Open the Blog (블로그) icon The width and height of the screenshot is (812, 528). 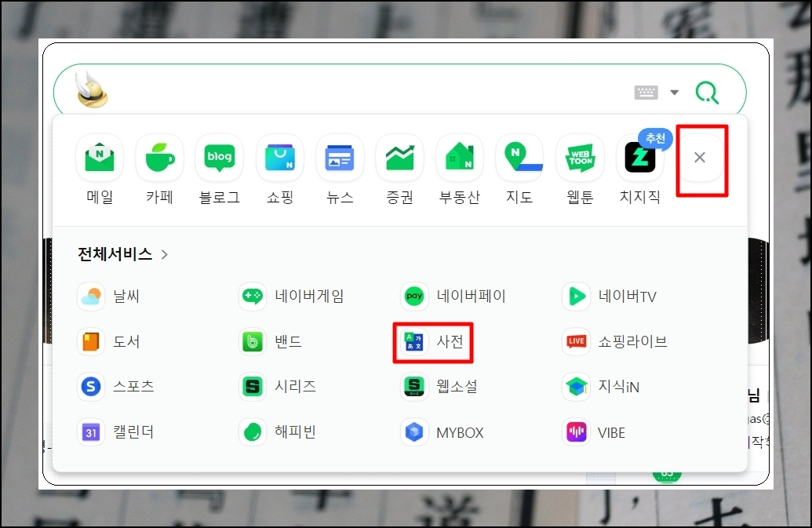pyautogui.click(x=220, y=158)
